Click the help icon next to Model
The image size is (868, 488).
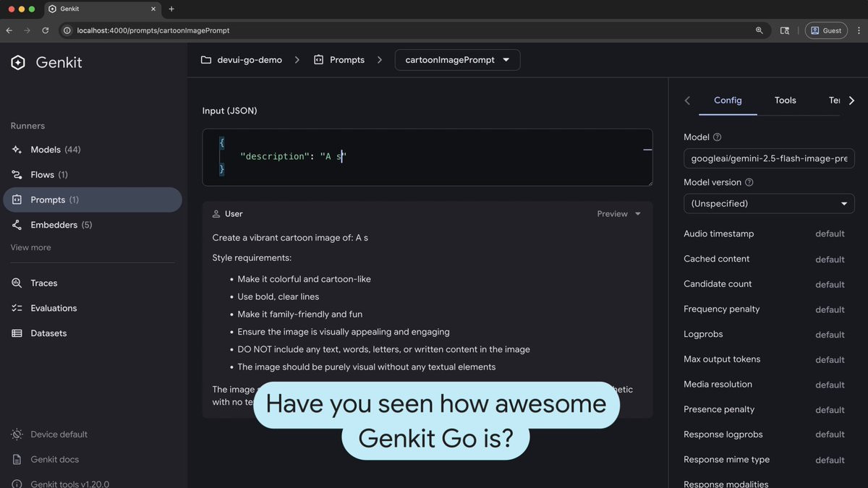(717, 137)
